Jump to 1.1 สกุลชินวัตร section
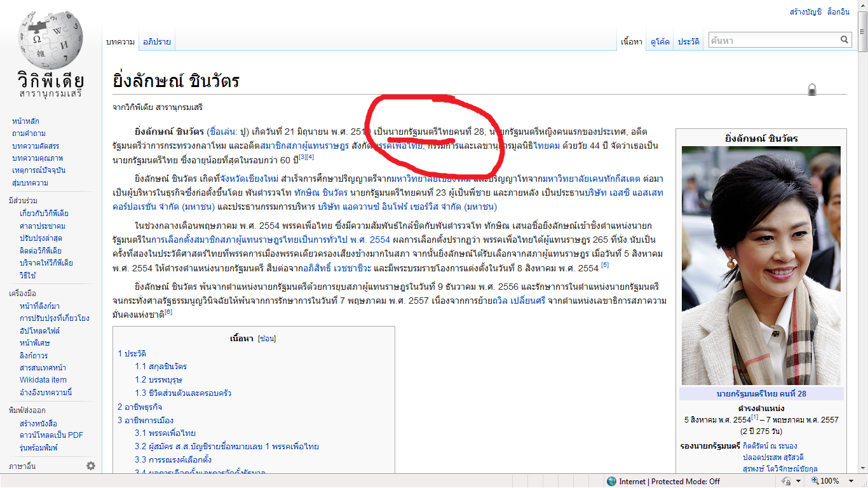The image size is (868, 488). tap(161, 367)
